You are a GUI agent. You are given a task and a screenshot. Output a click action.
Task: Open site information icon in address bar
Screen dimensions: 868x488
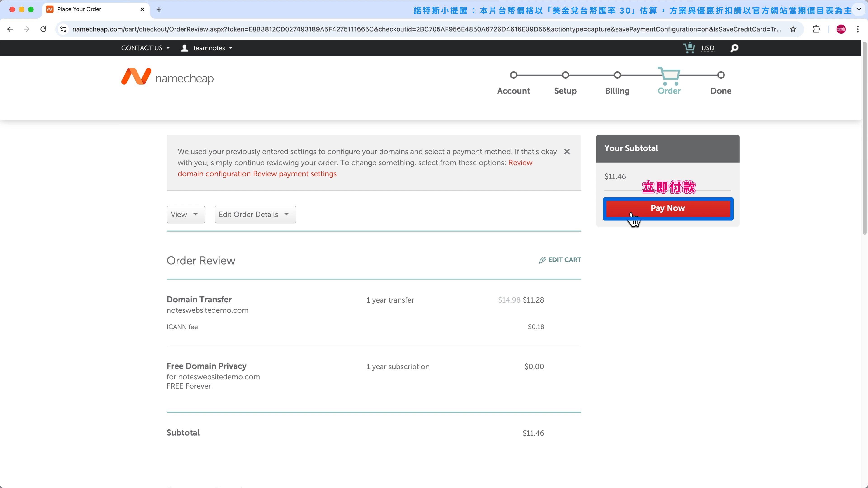63,29
